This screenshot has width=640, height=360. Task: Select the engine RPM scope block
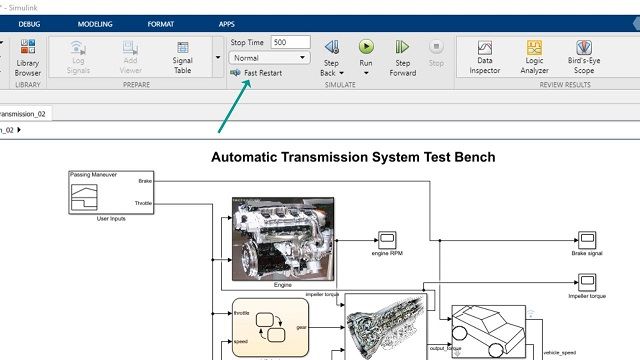click(387, 240)
